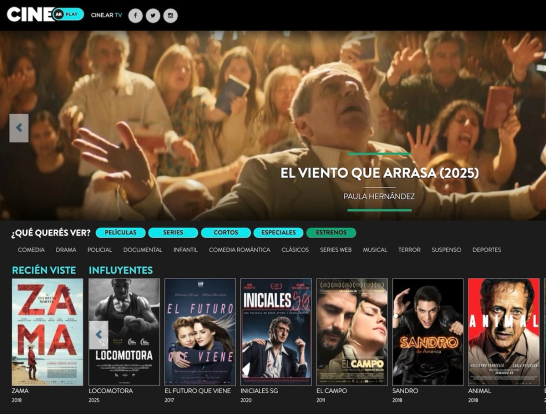Select the Series filter pill
The image size is (546, 414).
(x=173, y=233)
